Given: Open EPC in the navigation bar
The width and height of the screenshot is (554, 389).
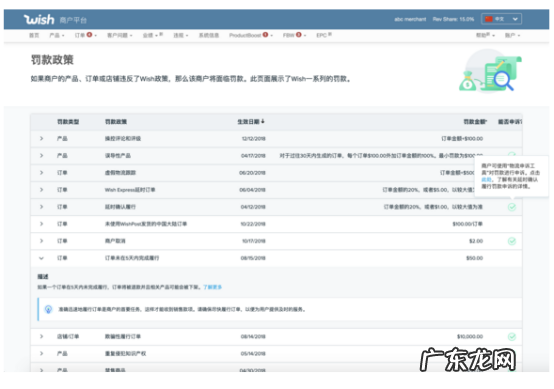Looking at the screenshot, I should (324, 35).
